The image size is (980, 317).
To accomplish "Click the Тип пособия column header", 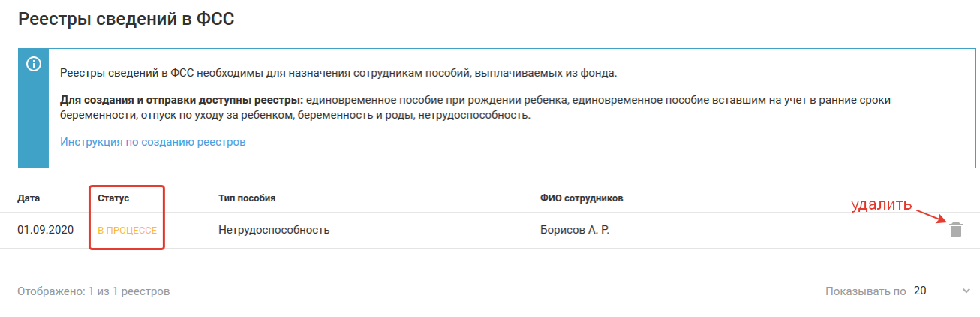I will point(247,199).
